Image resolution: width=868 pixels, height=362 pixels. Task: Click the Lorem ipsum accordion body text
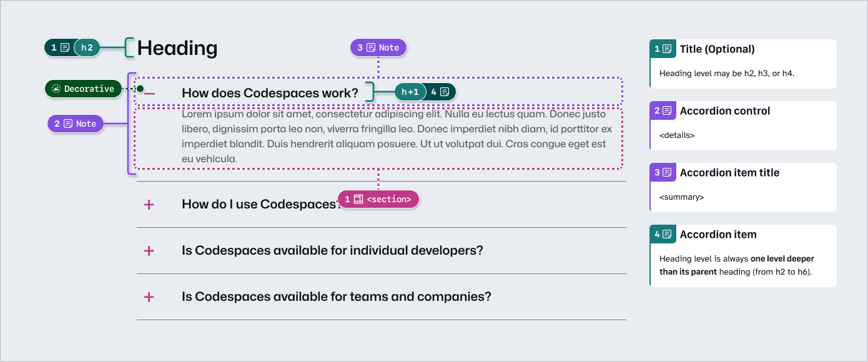point(397,137)
